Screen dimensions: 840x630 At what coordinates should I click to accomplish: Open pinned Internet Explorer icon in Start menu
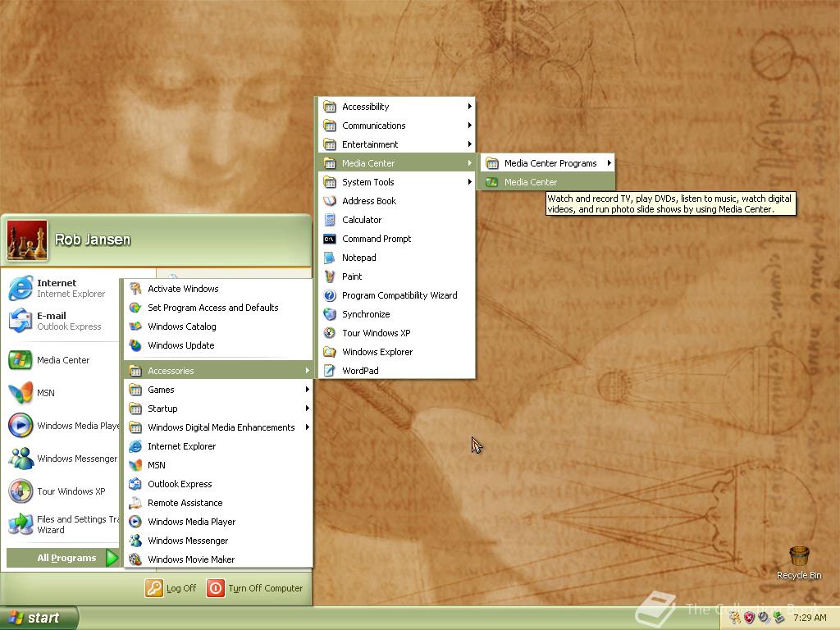(x=21, y=288)
